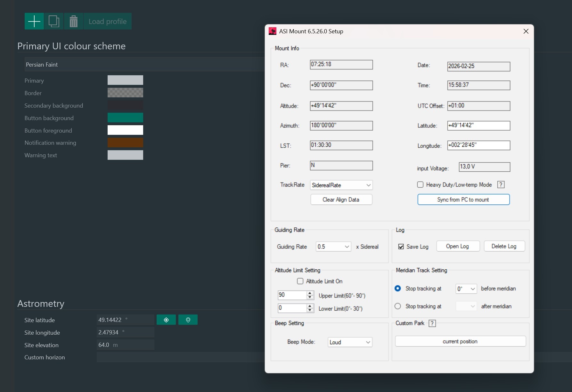Click the Site elevation field
The width and height of the screenshot is (572, 392).
[x=125, y=345]
